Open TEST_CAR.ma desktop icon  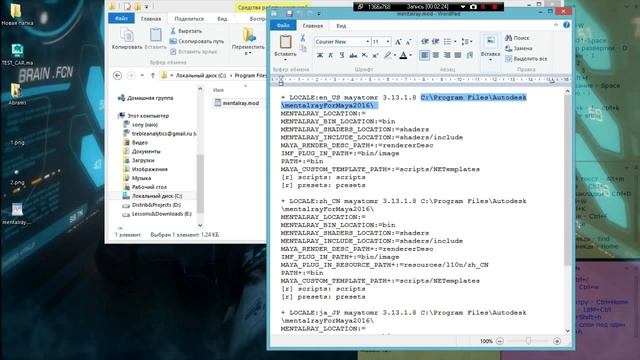[x=17, y=54]
